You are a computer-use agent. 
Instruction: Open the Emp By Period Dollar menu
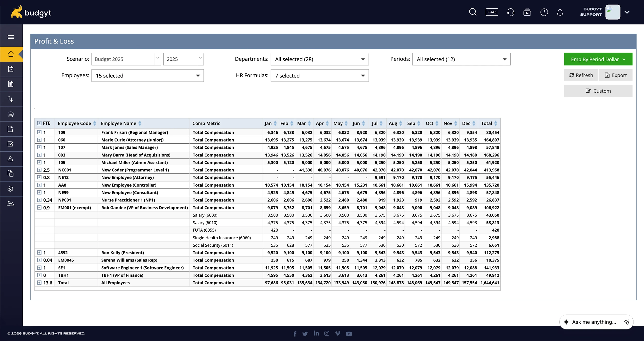pos(598,59)
